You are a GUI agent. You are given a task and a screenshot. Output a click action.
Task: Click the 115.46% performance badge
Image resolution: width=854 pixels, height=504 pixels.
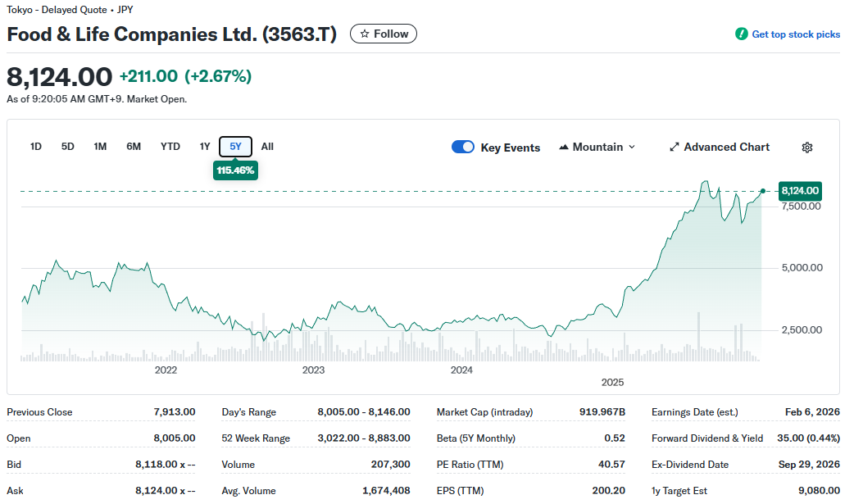[235, 170]
